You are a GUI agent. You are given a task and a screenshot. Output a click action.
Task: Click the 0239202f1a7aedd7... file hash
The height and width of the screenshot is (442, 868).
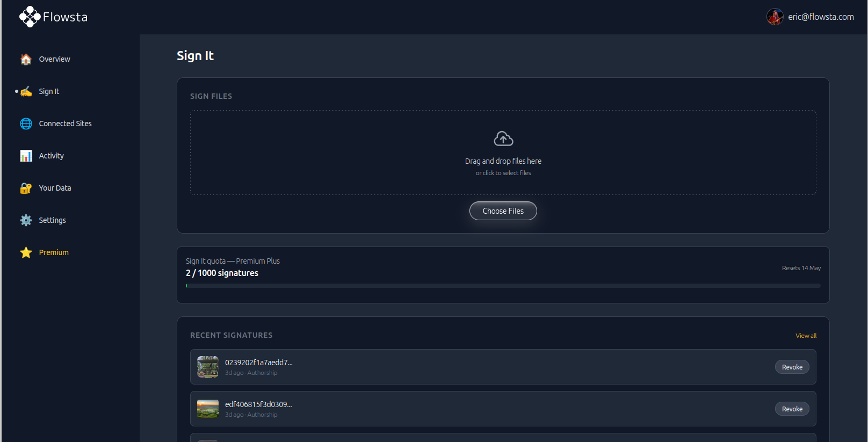(259, 363)
